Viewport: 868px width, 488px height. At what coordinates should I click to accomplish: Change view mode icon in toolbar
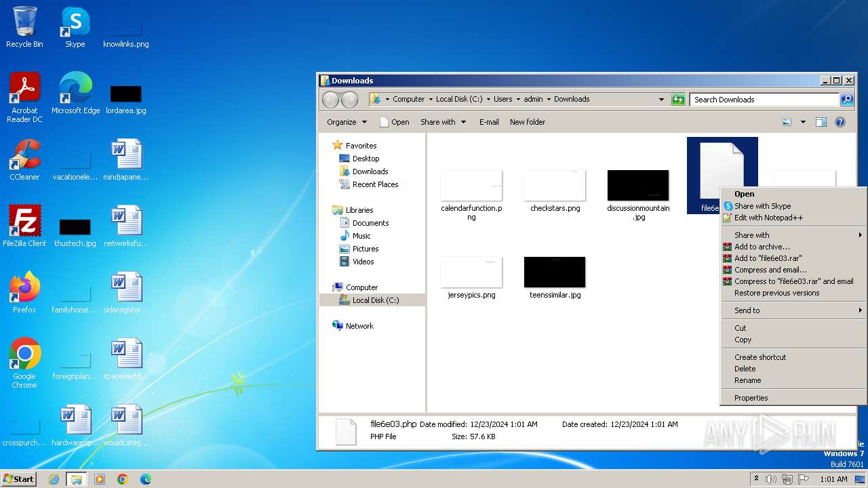787,122
